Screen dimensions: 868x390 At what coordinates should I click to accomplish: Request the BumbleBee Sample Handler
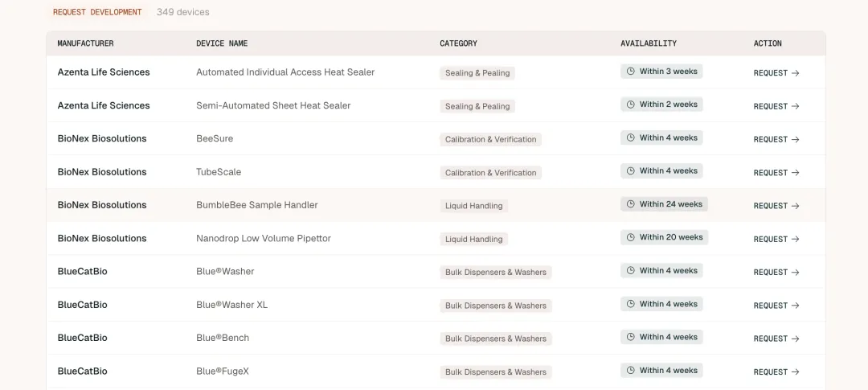(776, 206)
